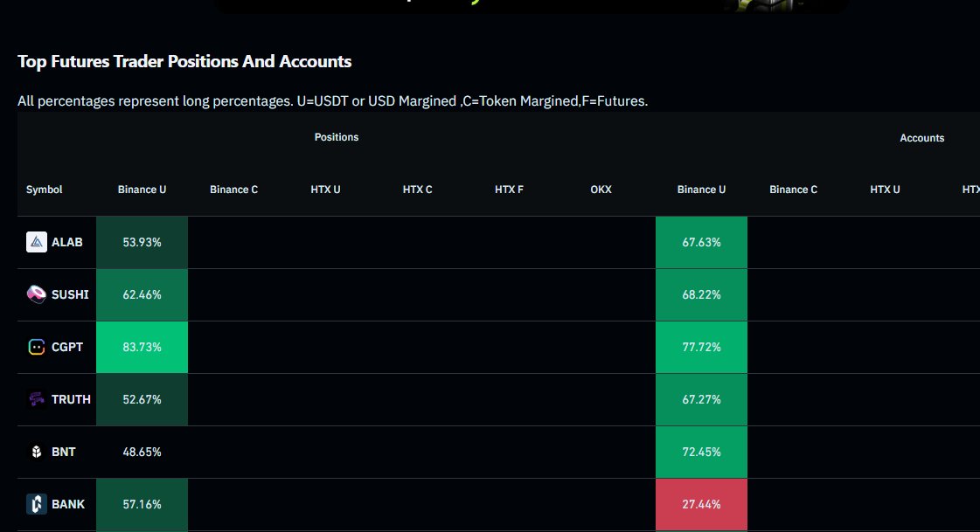Select BNT accounts cell 72.45%
980x532 pixels.
[x=701, y=453]
